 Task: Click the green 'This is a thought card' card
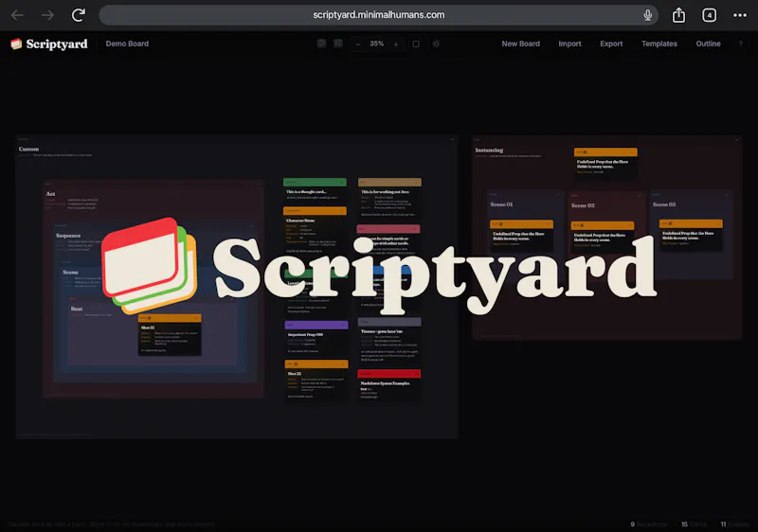(315, 189)
